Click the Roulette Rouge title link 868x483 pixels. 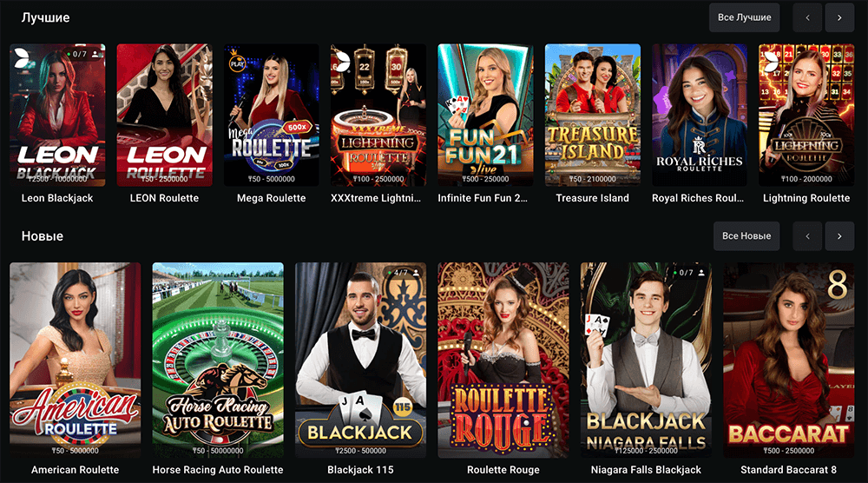click(x=503, y=470)
